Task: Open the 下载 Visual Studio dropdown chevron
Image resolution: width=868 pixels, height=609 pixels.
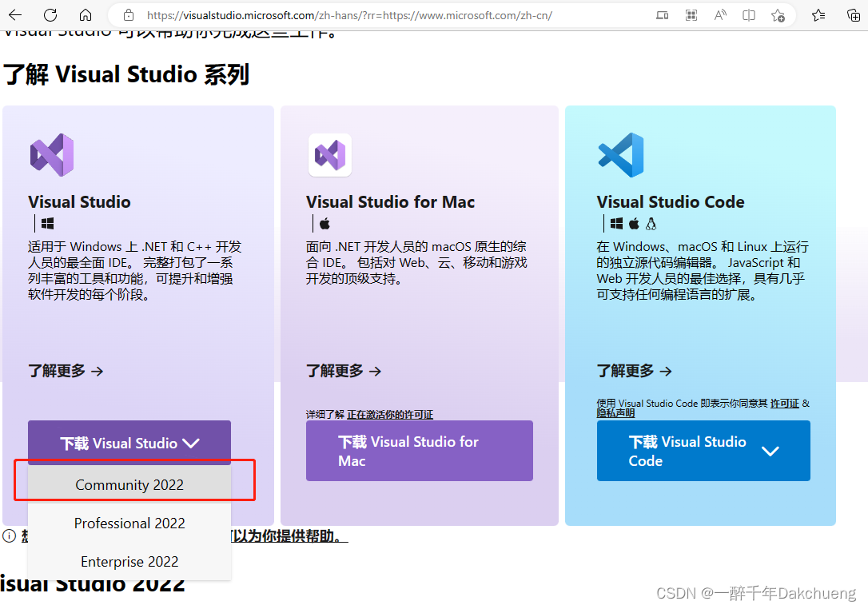Action: [191, 443]
